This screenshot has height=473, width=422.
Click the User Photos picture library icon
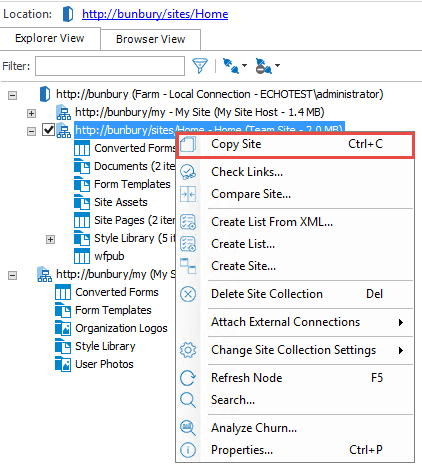(63, 364)
